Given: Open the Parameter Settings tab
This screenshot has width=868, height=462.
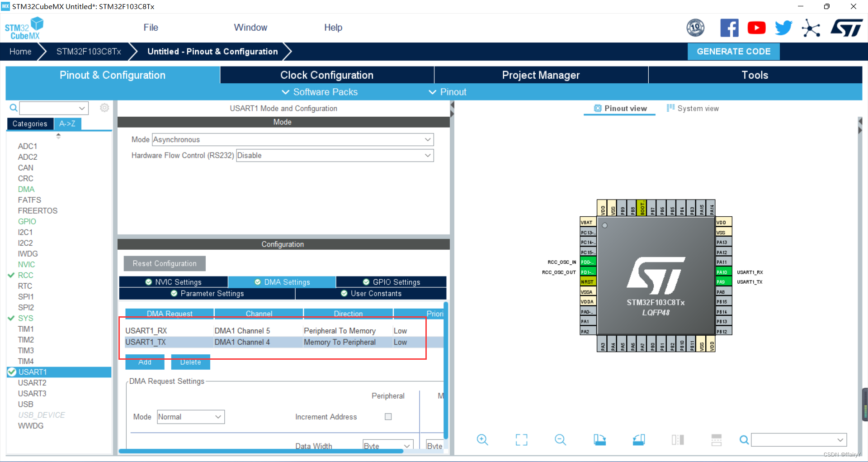Looking at the screenshot, I should (207, 293).
